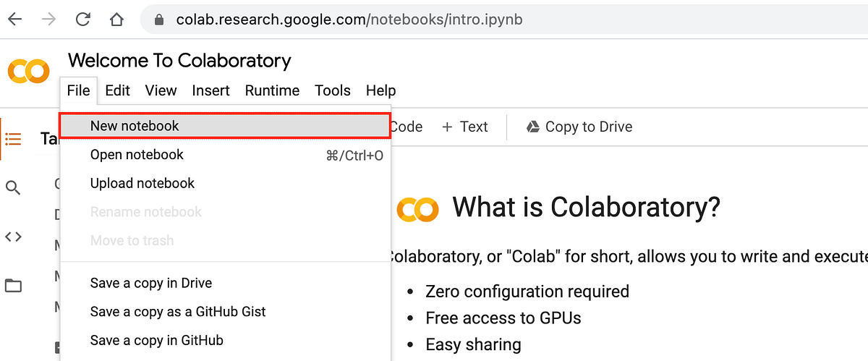Screen dimensions: 868x361
Task: Open the Tools menu
Action: click(x=333, y=90)
